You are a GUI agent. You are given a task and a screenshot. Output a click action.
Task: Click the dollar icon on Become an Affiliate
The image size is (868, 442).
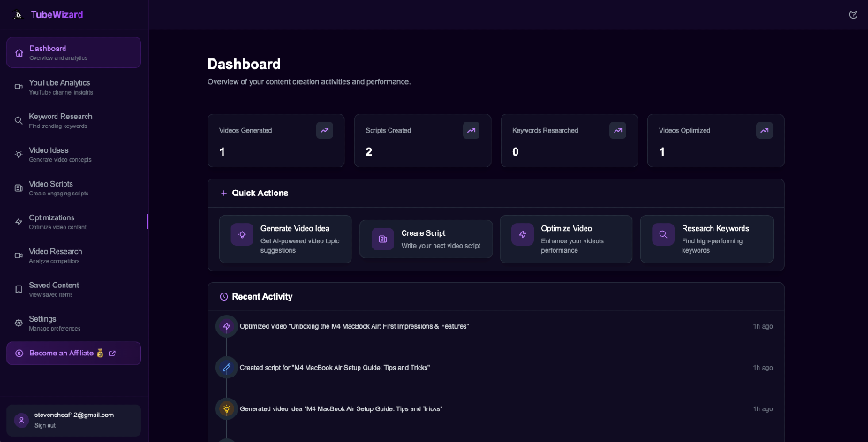pos(19,354)
